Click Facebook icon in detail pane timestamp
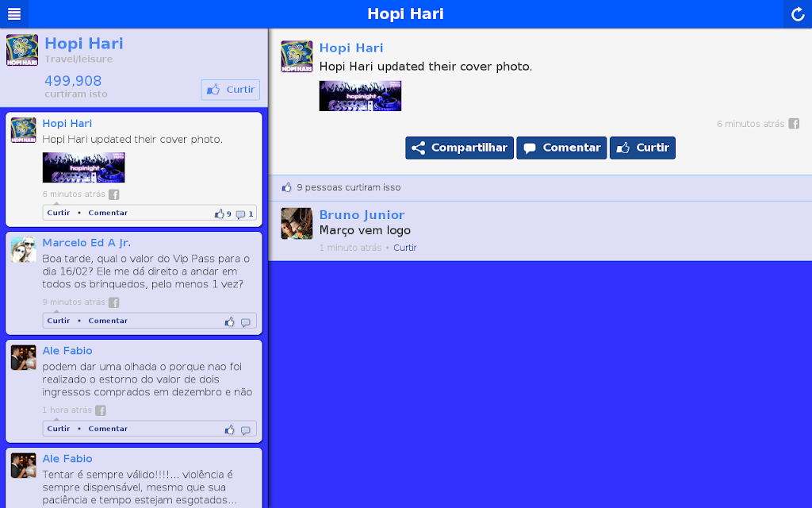Screen dimensions: 812x508 click(794, 123)
